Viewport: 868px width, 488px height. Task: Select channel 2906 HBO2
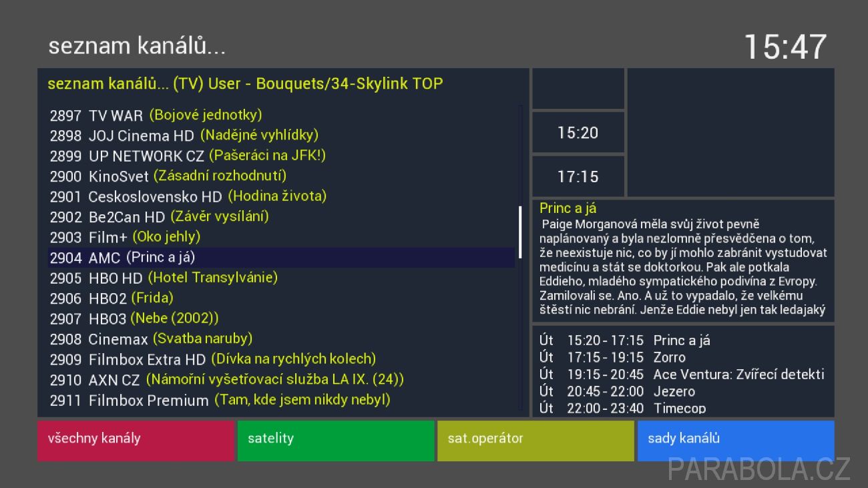click(281, 298)
